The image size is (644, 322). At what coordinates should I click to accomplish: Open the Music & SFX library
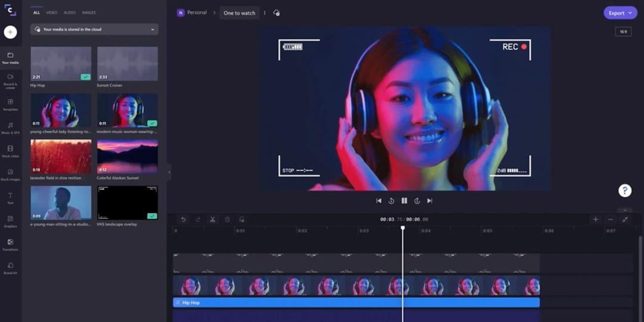[11, 128]
